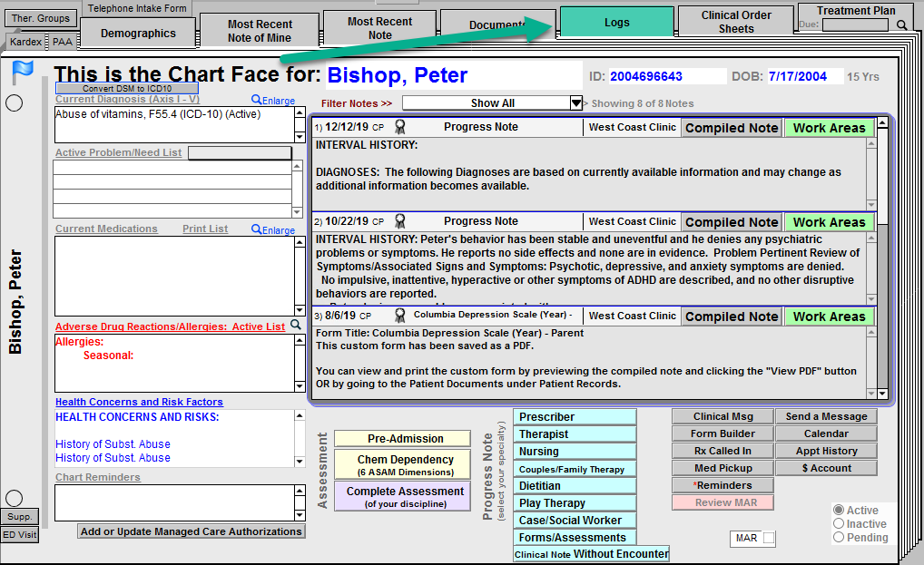
Task: Click the blue flag icon
Action: click(x=23, y=71)
